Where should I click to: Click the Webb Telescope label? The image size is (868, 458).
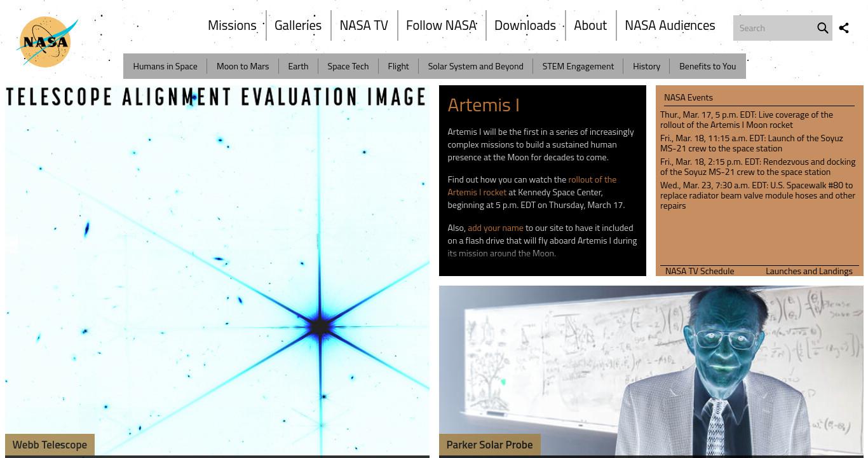(x=50, y=445)
